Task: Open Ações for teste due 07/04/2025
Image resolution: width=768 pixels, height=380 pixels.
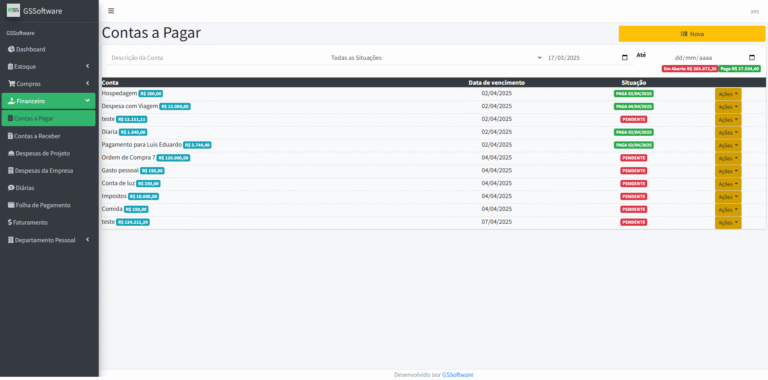Action: 728,223
